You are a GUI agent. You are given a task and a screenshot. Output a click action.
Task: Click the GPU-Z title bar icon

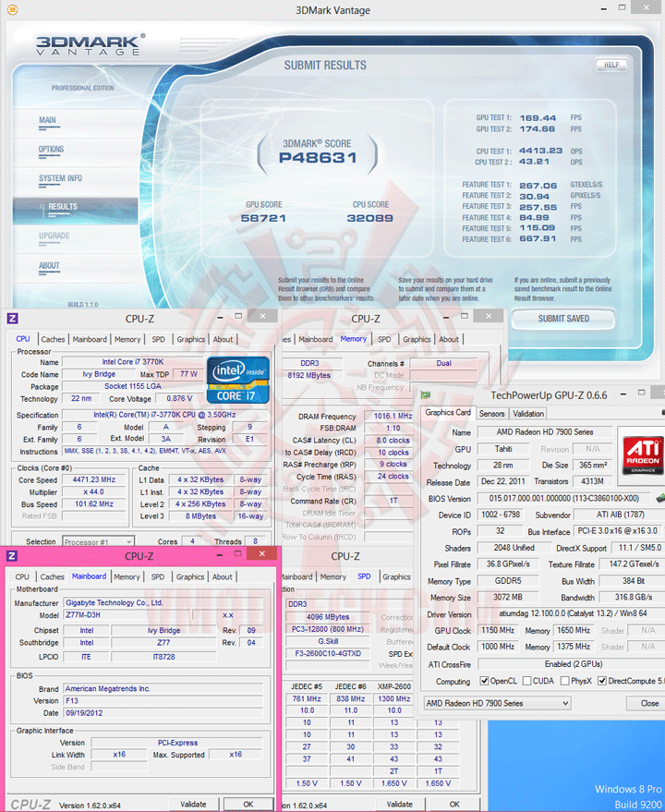click(x=426, y=395)
